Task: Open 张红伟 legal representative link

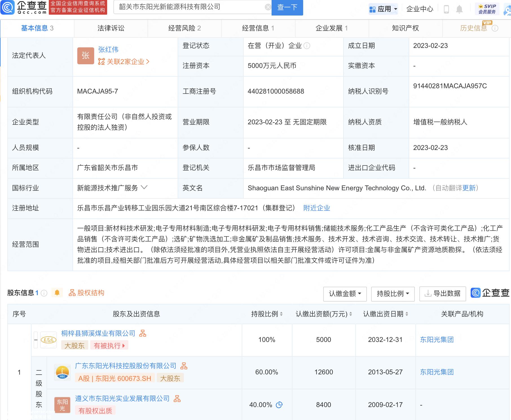Action: point(108,50)
